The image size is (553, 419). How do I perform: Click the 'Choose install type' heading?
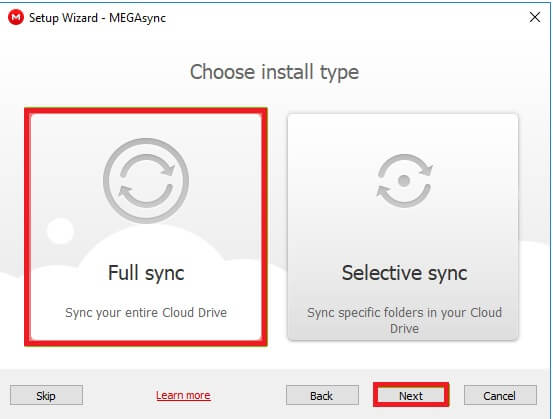point(274,73)
